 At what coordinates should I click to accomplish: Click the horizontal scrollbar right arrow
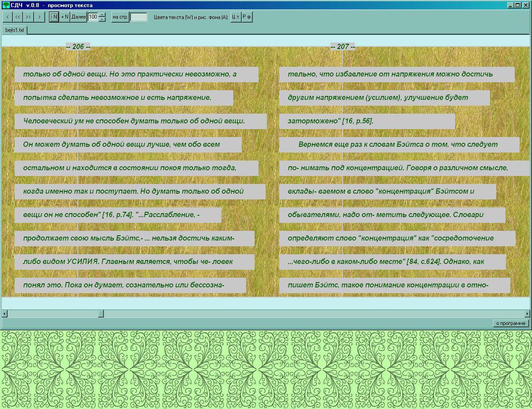[527, 313]
